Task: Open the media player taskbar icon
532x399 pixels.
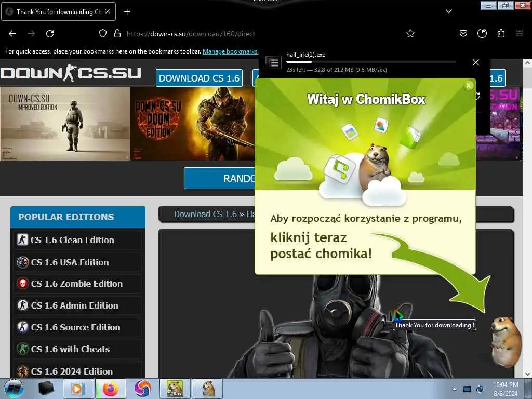Action: point(78,389)
